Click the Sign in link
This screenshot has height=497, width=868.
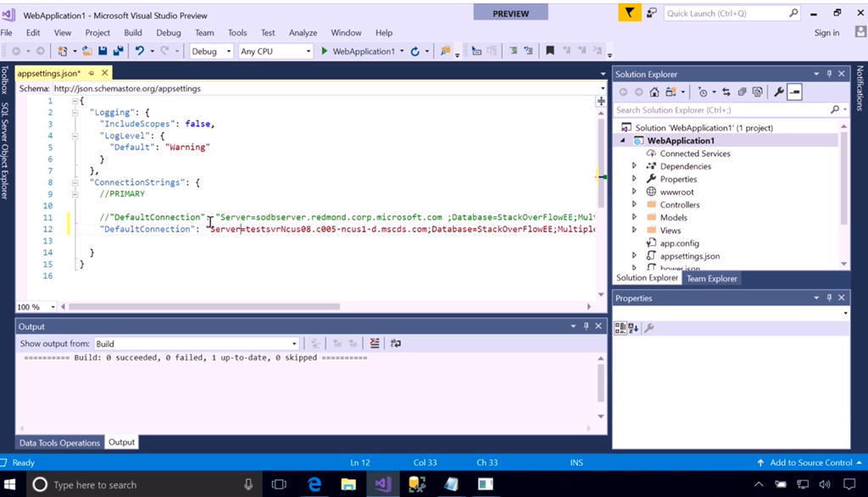[x=826, y=32]
